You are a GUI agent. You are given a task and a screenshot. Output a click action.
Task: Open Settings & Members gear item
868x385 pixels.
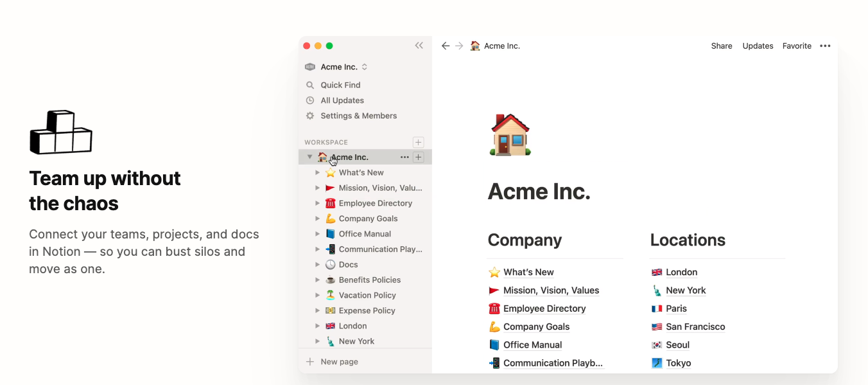tap(358, 116)
